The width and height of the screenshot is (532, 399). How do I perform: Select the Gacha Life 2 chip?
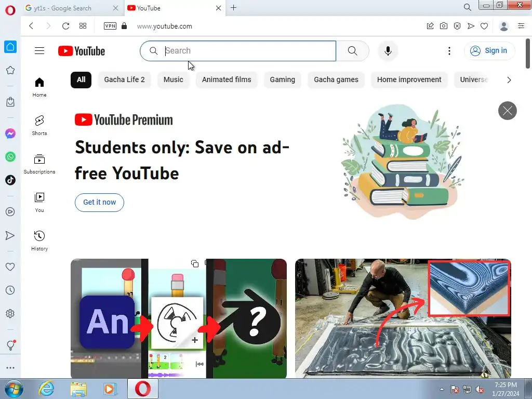pos(124,79)
